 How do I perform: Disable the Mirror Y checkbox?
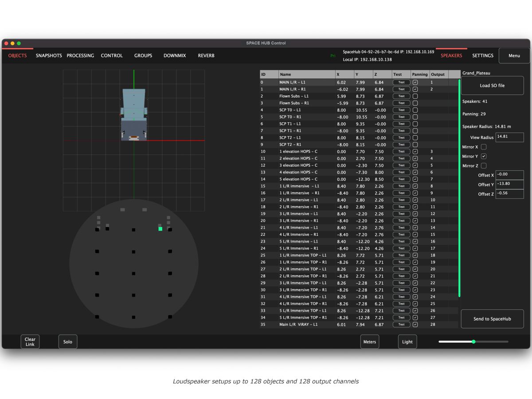click(x=484, y=156)
